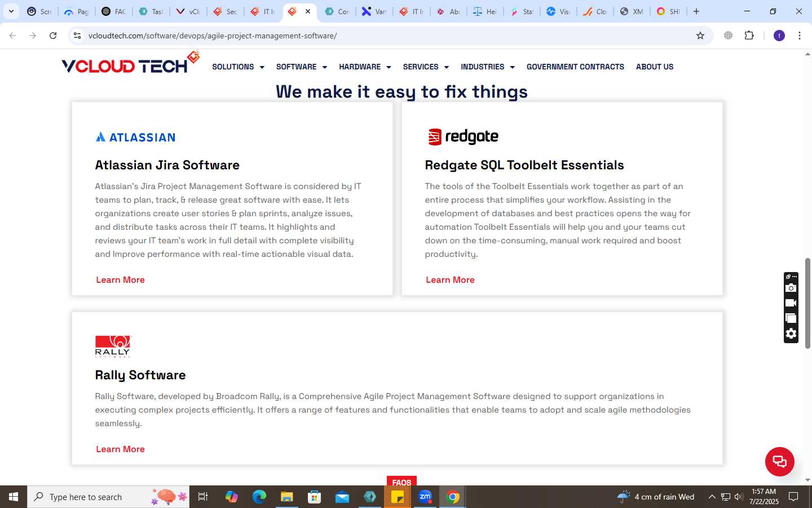The height and width of the screenshot is (508, 812).
Task: Open Mail app from taskbar
Action: tap(342, 497)
